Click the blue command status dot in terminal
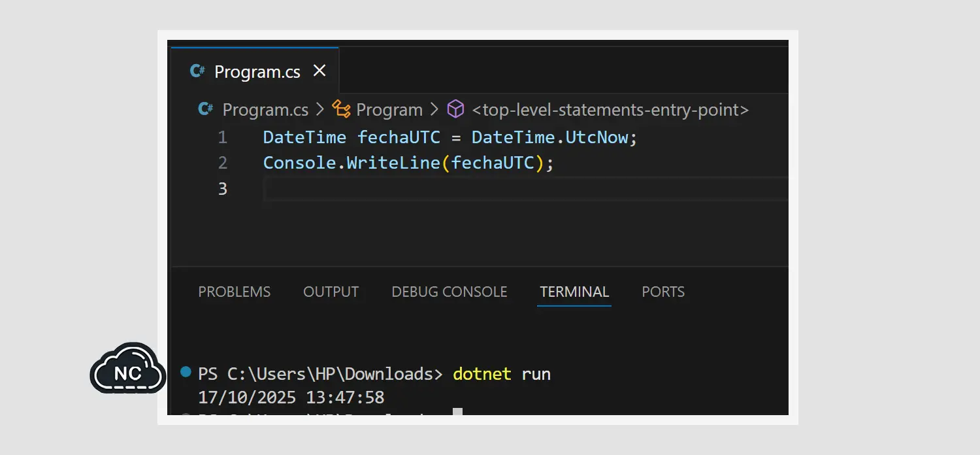 [x=186, y=373]
